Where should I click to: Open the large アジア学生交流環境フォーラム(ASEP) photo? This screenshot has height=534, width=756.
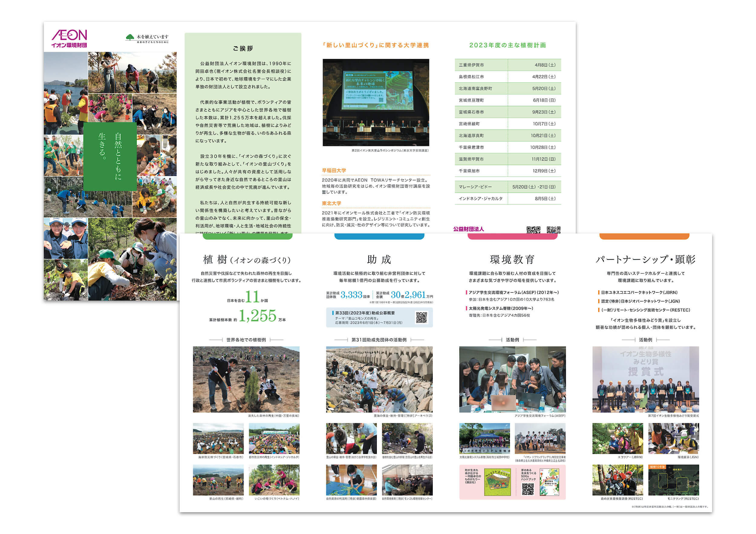point(512,379)
